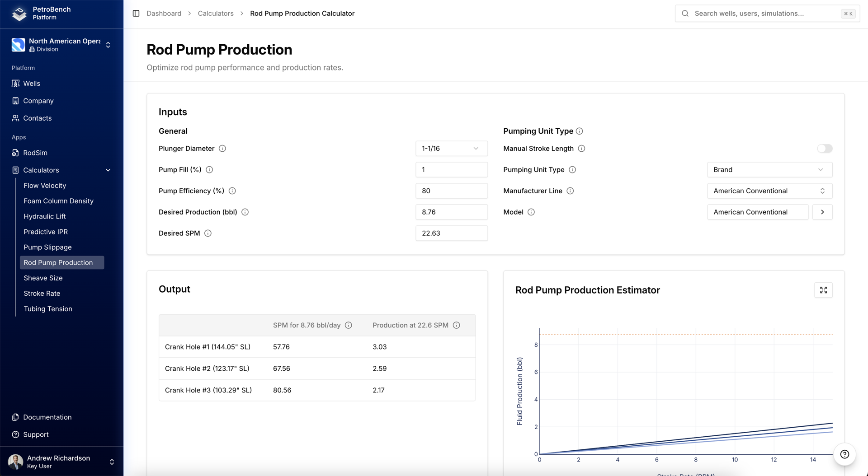Click the Plunger Diameter info icon

click(x=222, y=148)
